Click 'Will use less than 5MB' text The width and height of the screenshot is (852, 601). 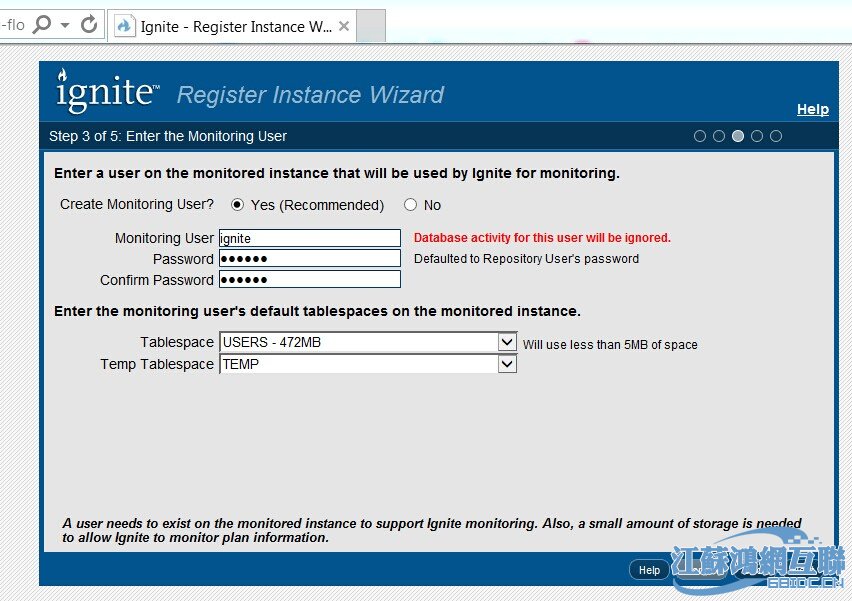(610, 345)
